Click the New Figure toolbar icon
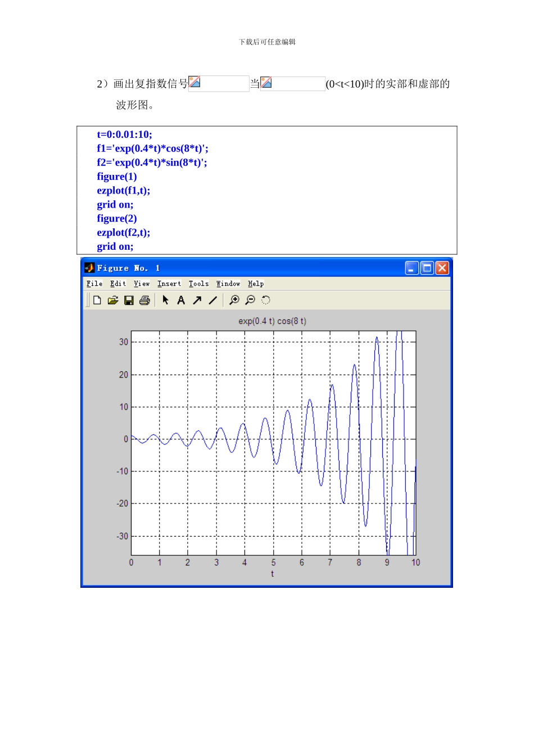This screenshot has height=756, width=534. tap(97, 300)
